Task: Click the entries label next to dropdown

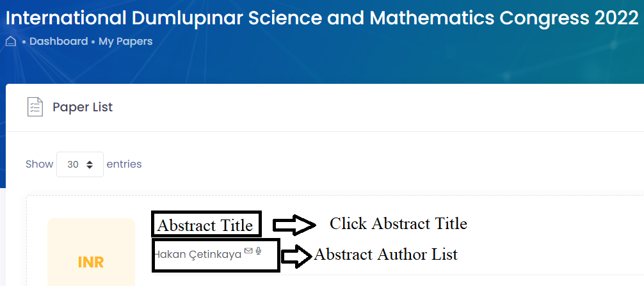Action: pyautogui.click(x=124, y=164)
